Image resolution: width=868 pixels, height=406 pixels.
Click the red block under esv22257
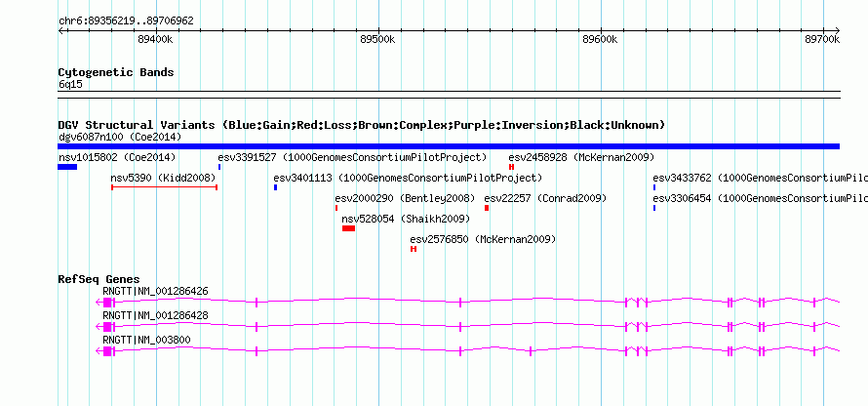pos(487,208)
